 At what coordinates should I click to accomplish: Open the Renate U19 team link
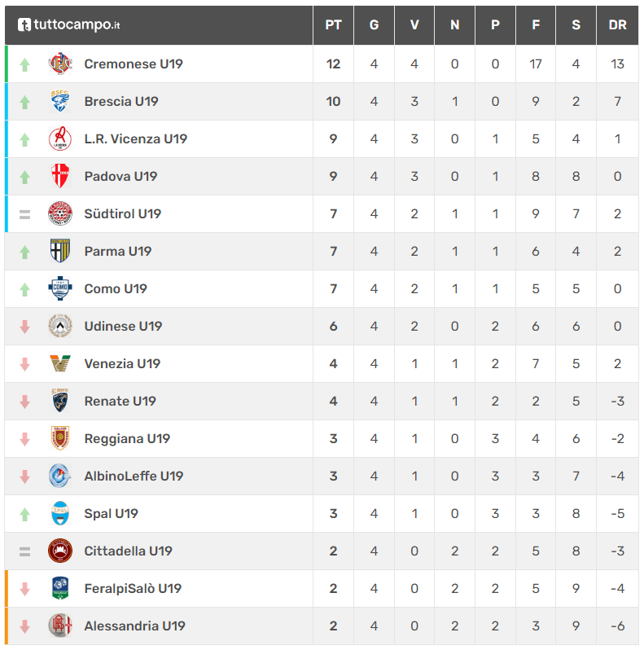(x=120, y=402)
